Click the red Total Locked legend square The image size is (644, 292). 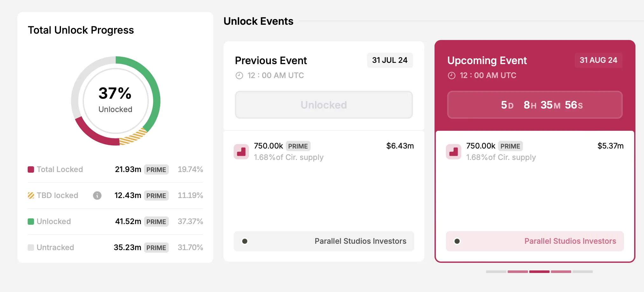(31, 169)
